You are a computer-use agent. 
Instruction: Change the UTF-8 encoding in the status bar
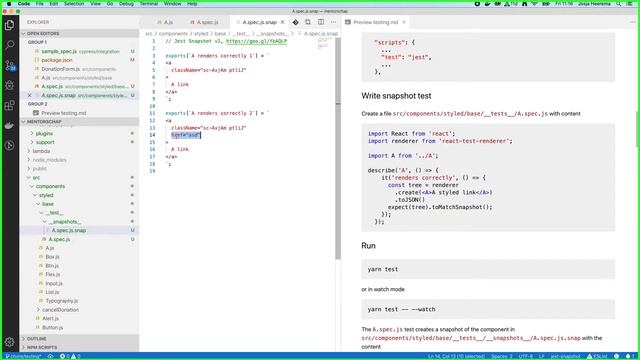coord(525,356)
